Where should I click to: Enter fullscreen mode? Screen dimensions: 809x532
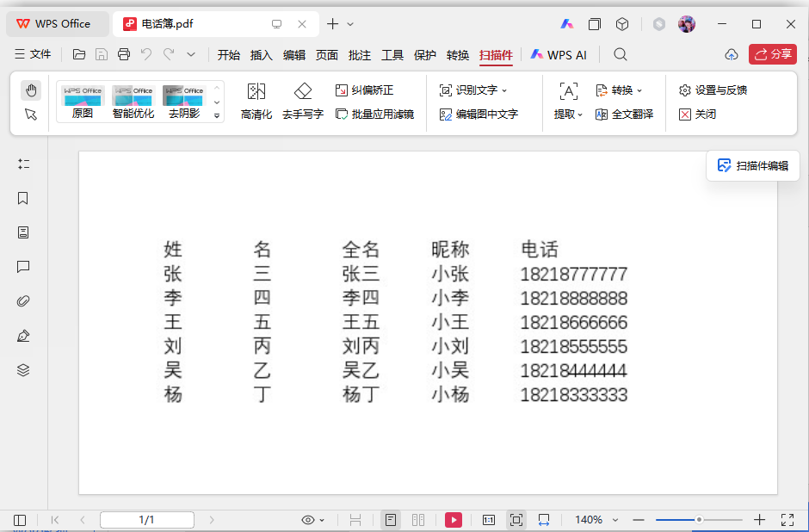[x=787, y=520]
